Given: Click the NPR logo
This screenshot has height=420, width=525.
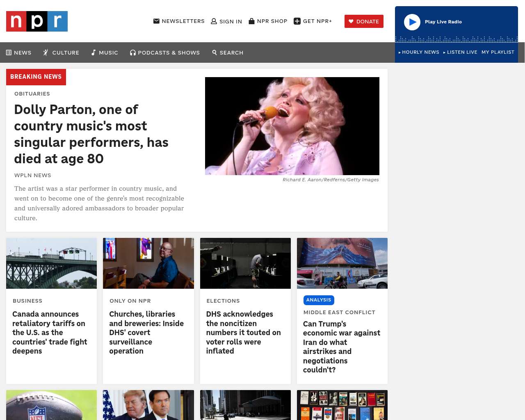Looking at the screenshot, I should click(37, 21).
